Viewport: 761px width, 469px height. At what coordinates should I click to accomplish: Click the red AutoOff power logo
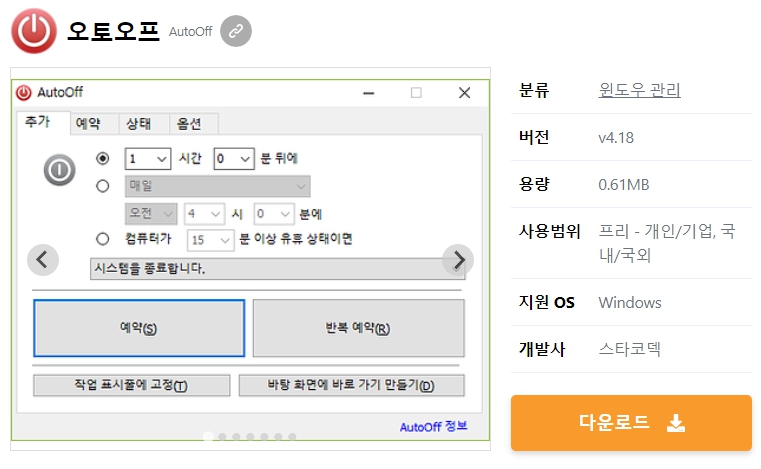point(34,31)
